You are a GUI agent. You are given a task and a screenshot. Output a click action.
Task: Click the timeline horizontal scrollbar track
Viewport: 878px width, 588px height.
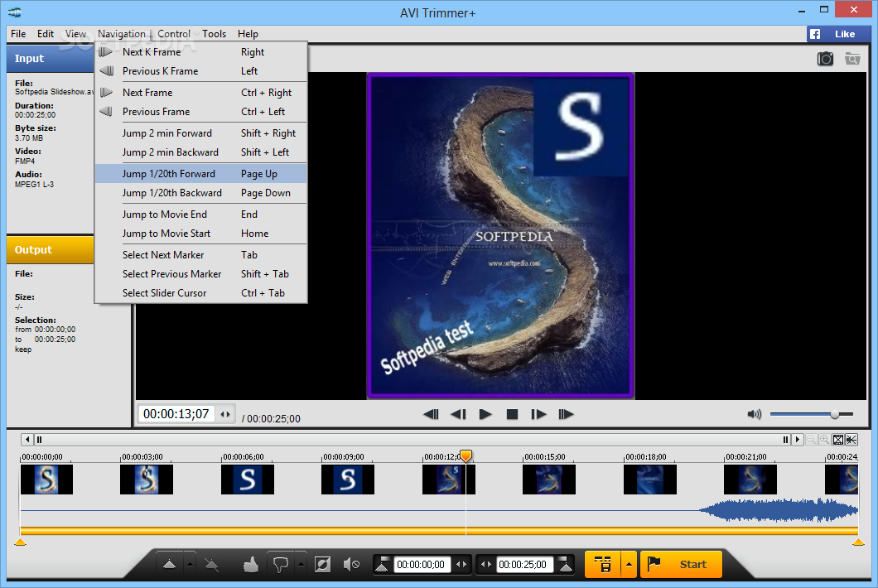pyautogui.click(x=412, y=440)
